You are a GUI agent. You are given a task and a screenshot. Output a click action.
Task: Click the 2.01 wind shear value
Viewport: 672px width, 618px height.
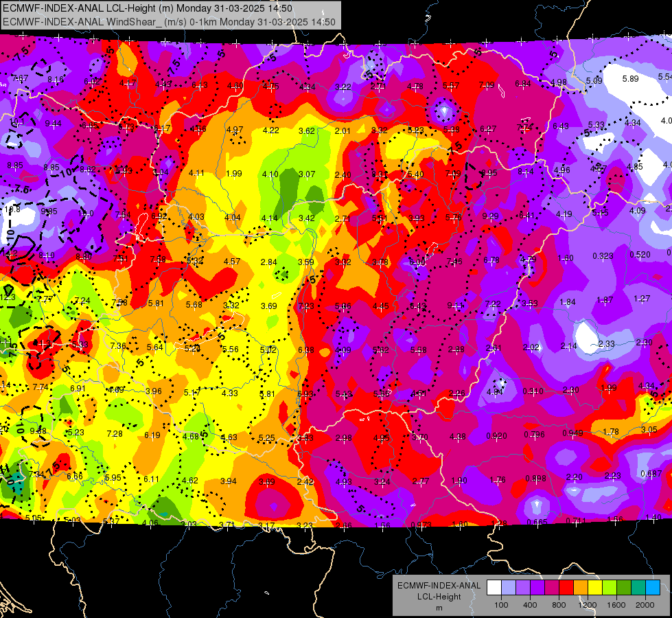(x=343, y=130)
